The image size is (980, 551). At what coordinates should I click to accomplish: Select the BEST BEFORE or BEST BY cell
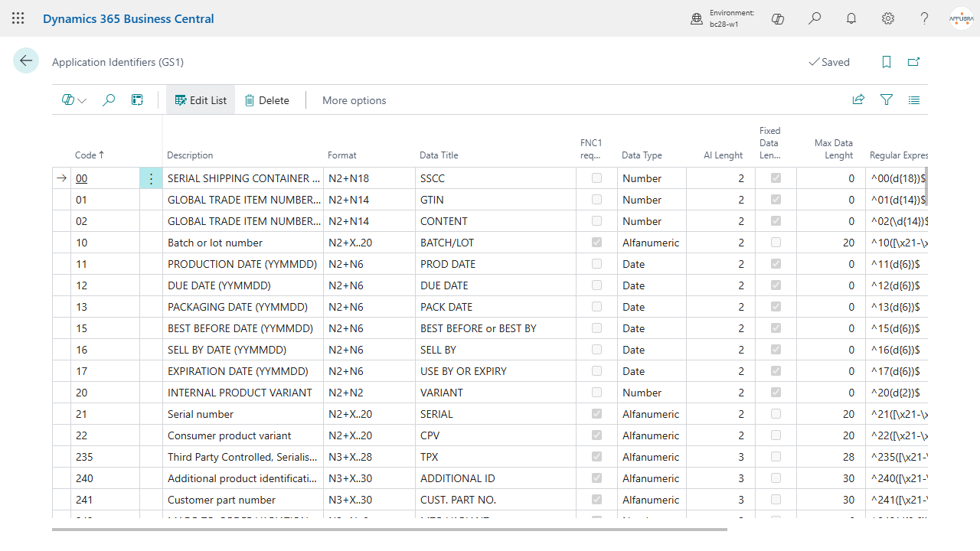click(495, 328)
